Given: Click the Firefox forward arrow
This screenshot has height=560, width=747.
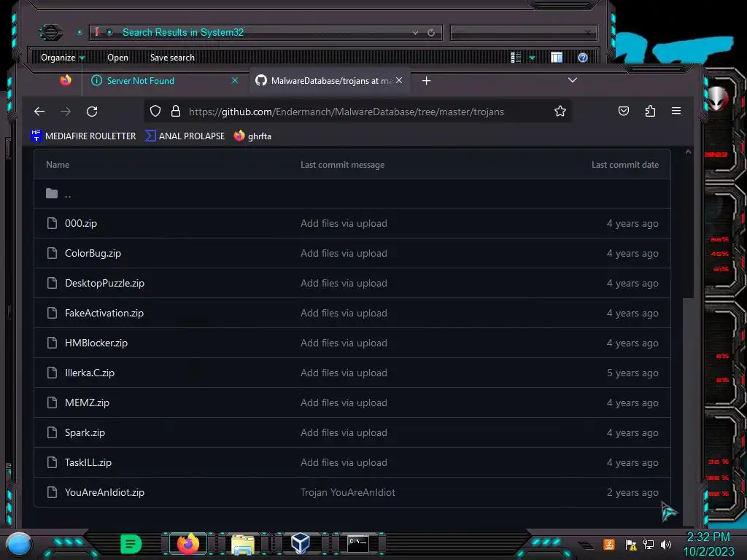Looking at the screenshot, I should click(66, 112).
